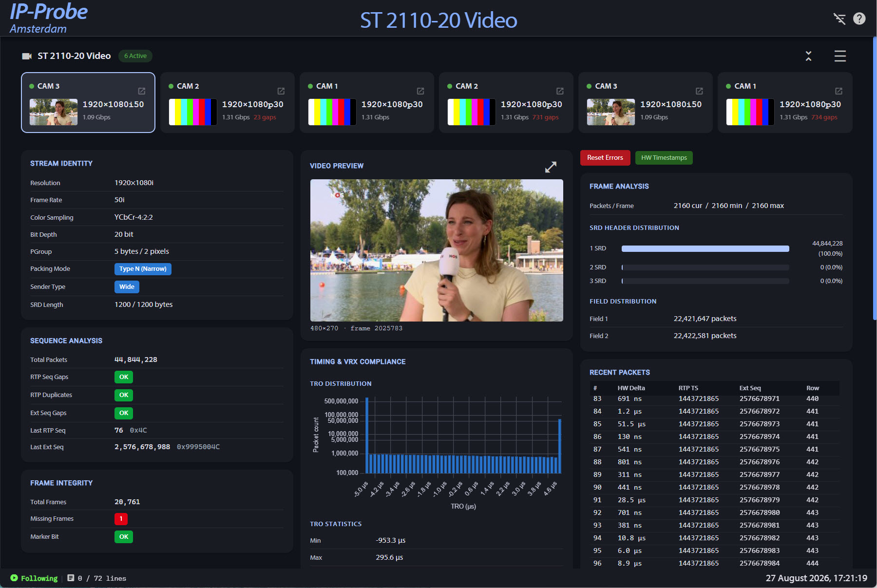Open the help question mark icon

[x=859, y=19]
